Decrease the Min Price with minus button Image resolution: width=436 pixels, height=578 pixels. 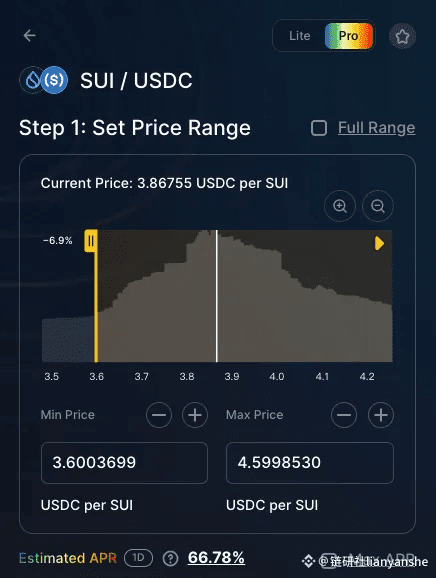(159, 415)
